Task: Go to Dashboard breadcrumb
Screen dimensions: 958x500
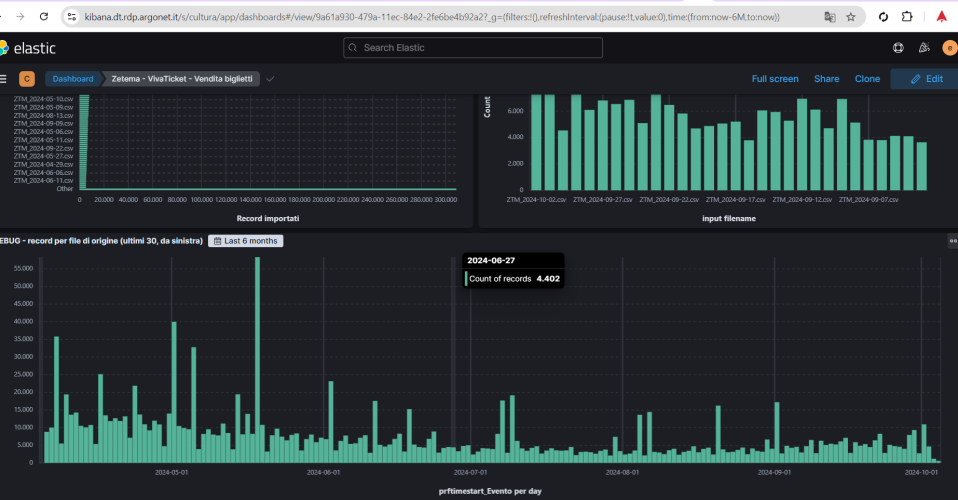Action: pos(73,79)
